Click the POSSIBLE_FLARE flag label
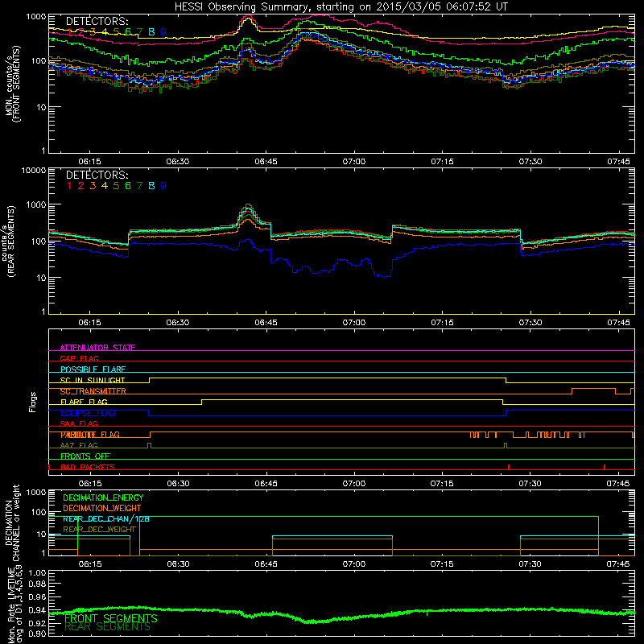Viewport: 644px width, 644px height. tap(93, 369)
